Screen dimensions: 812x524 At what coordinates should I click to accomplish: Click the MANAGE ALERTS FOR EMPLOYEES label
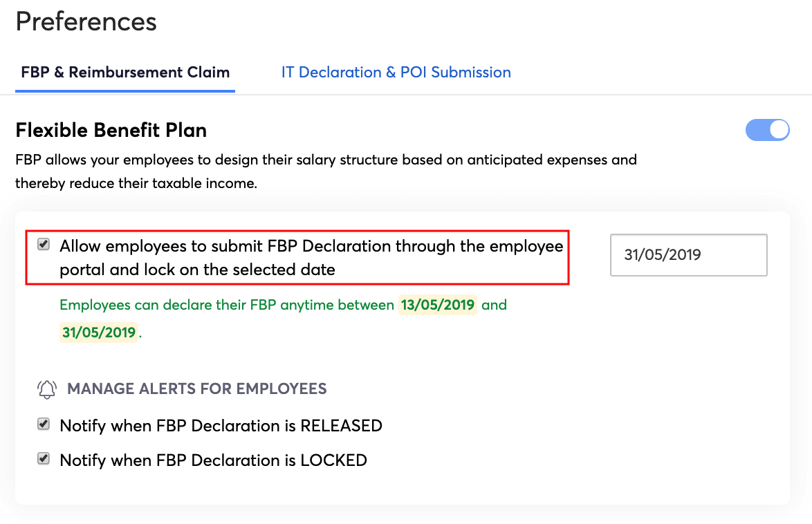coord(197,389)
